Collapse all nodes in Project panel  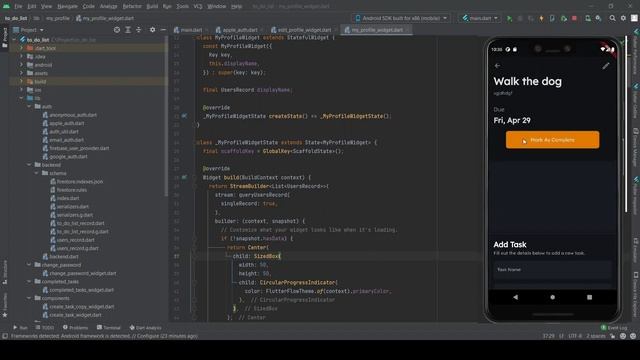[138, 30]
